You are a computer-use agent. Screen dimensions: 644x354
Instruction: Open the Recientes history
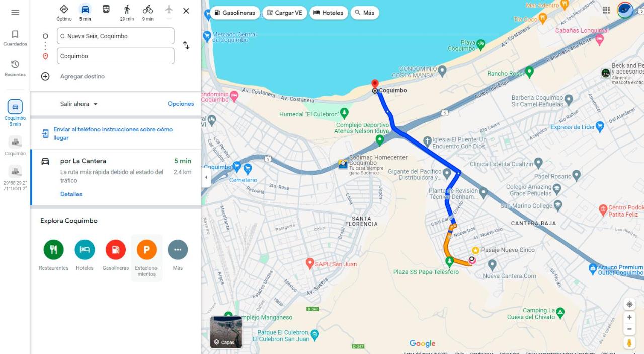tap(15, 68)
